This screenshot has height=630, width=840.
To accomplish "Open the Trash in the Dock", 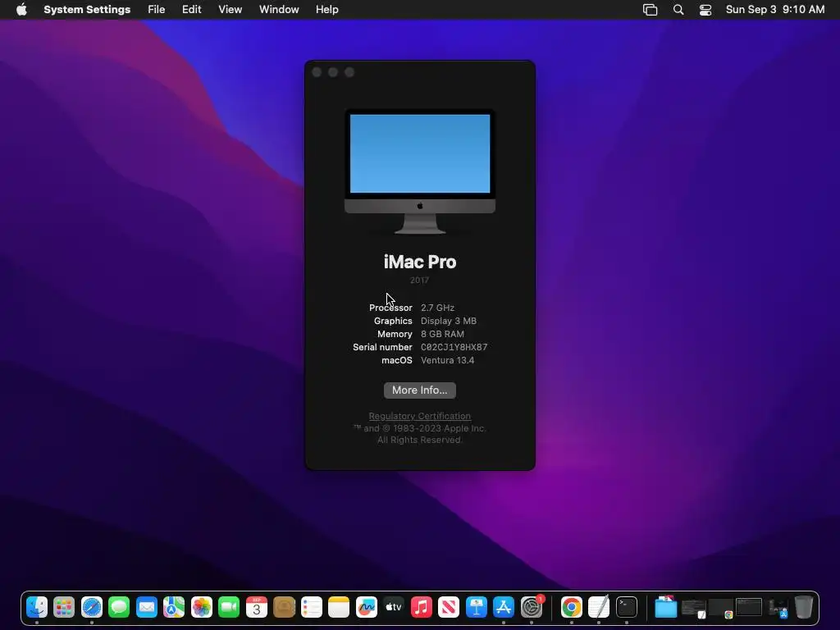I will tap(804, 607).
